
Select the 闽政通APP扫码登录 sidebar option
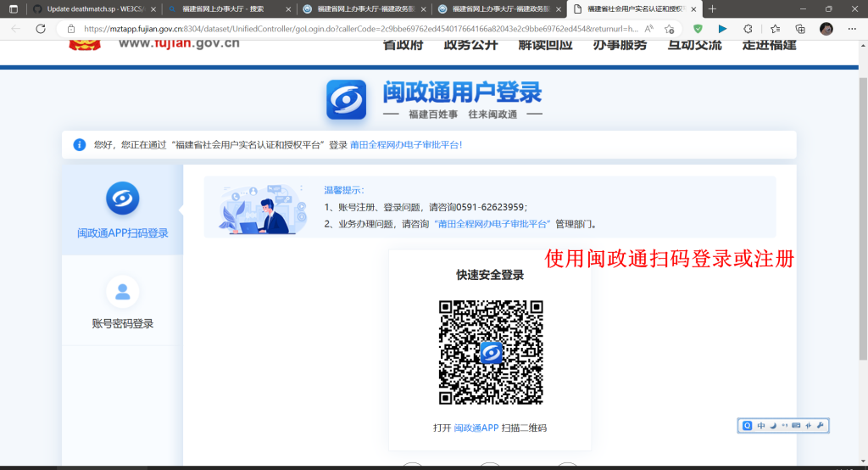click(122, 210)
